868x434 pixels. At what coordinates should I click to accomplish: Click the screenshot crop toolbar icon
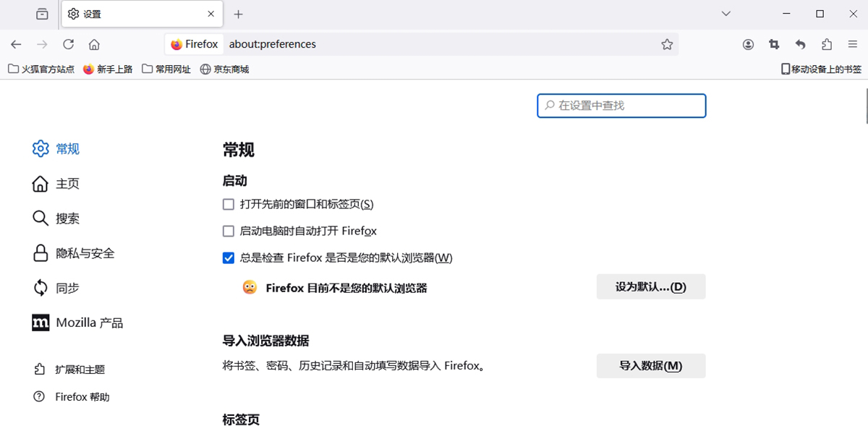pos(774,44)
